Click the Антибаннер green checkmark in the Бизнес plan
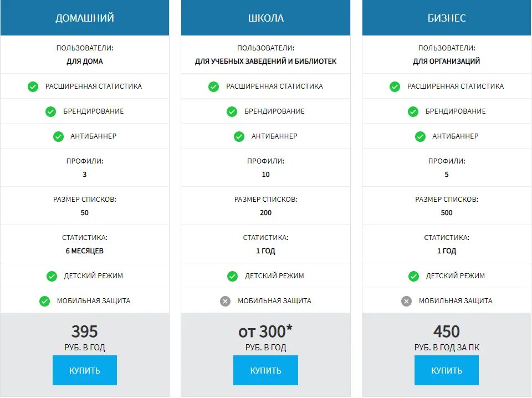 [x=420, y=137]
